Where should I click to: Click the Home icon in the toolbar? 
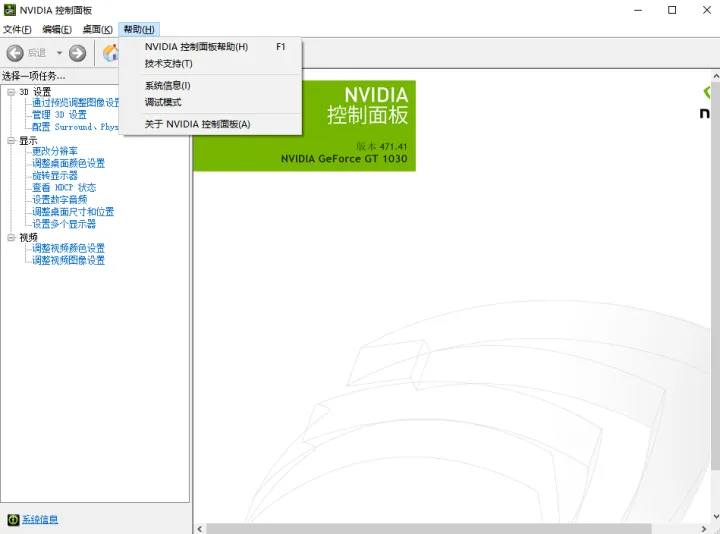tap(110, 53)
